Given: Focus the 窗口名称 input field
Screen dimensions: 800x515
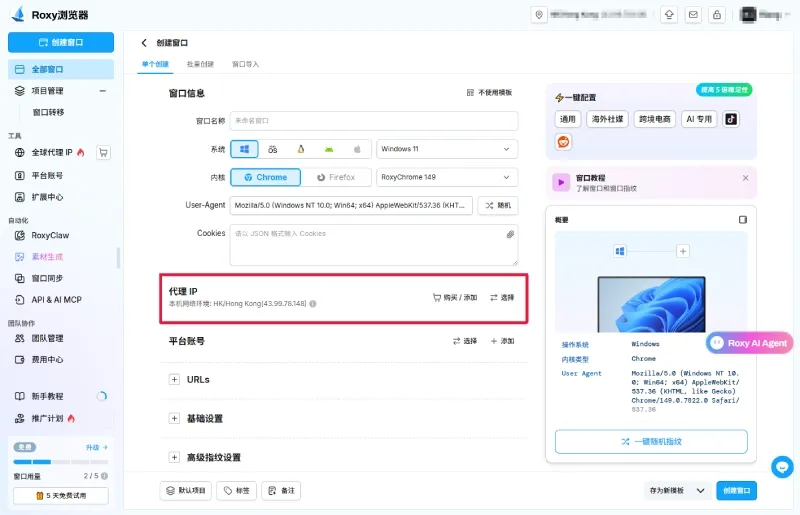Looking at the screenshot, I should point(374,121).
